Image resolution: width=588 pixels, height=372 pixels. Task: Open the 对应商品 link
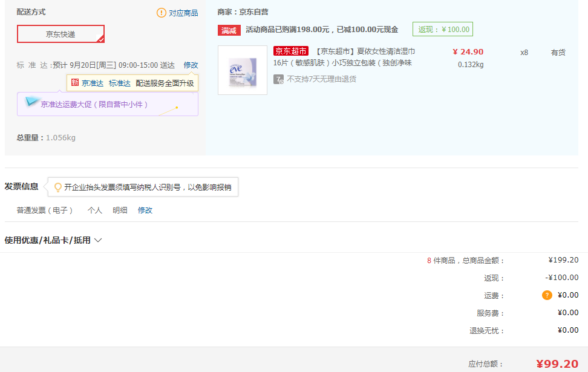point(183,13)
